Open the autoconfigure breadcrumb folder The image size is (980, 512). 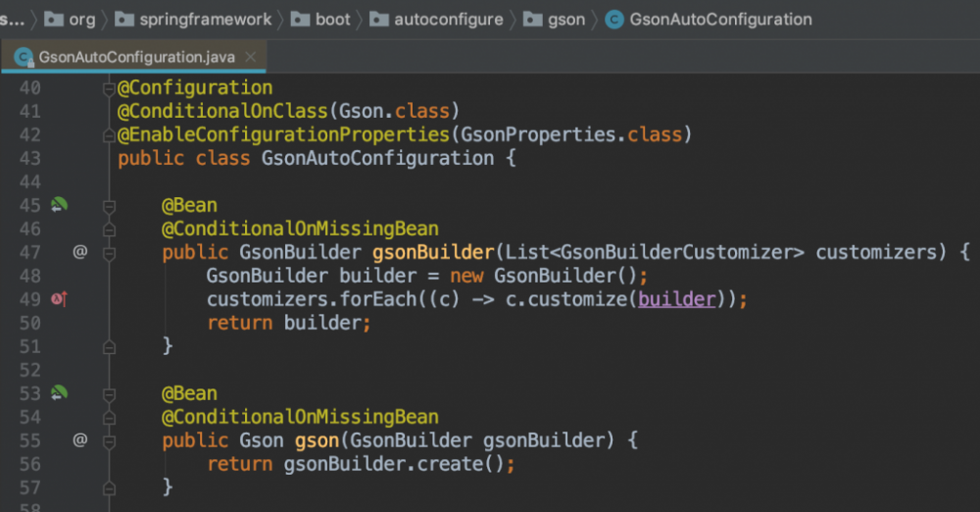pyautogui.click(x=448, y=19)
